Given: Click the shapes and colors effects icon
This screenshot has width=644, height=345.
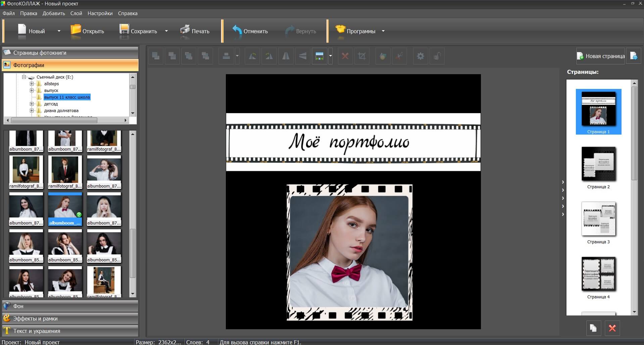Looking at the screenshot, I should pyautogui.click(x=383, y=56).
